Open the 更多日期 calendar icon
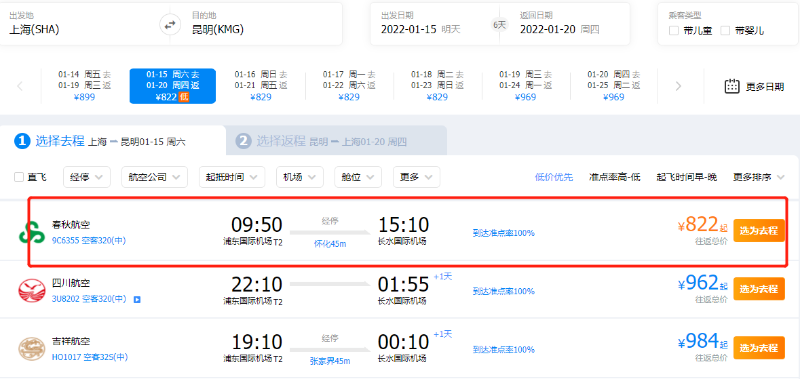The image size is (800, 379). tap(732, 86)
